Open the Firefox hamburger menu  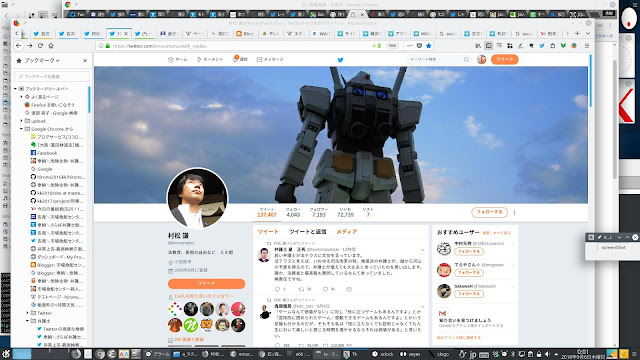click(587, 46)
